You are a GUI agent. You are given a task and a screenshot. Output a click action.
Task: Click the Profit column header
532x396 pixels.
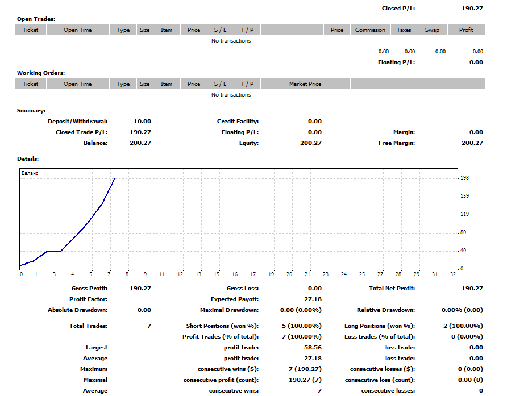466,30
